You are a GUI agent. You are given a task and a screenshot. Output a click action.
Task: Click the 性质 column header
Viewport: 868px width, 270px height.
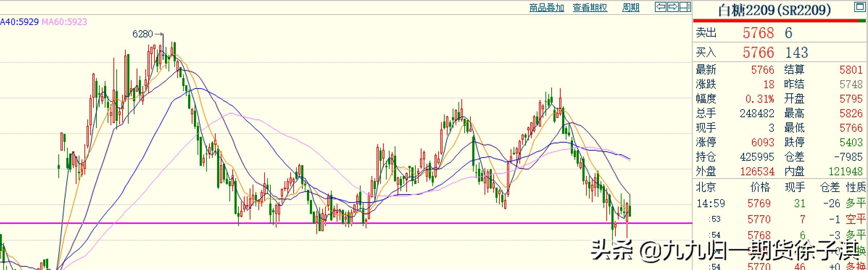pyautogui.click(x=856, y=187)
